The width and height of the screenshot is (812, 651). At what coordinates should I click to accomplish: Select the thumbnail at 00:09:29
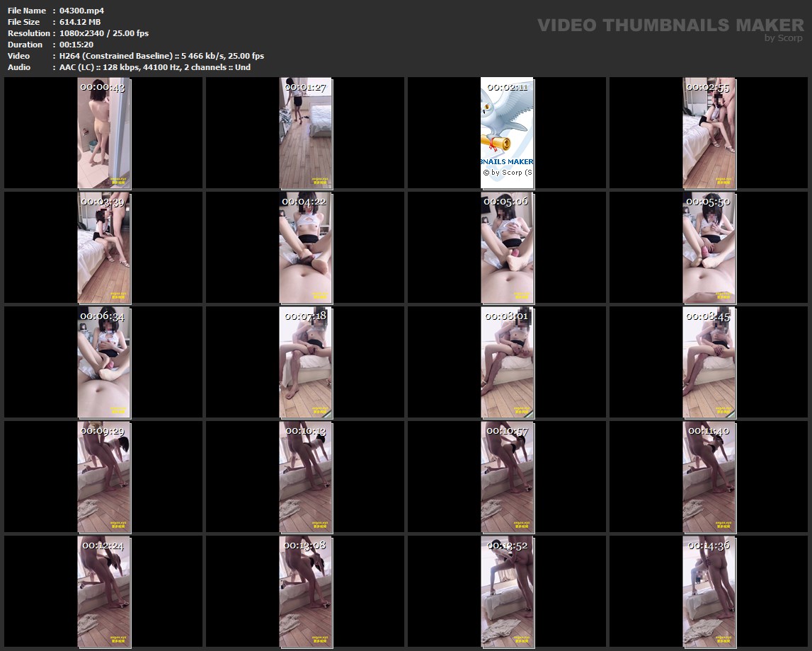click(x=103, y=477)
